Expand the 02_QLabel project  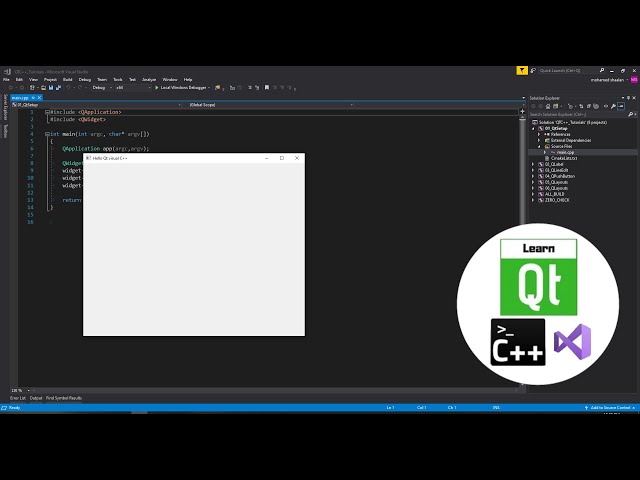533,164
